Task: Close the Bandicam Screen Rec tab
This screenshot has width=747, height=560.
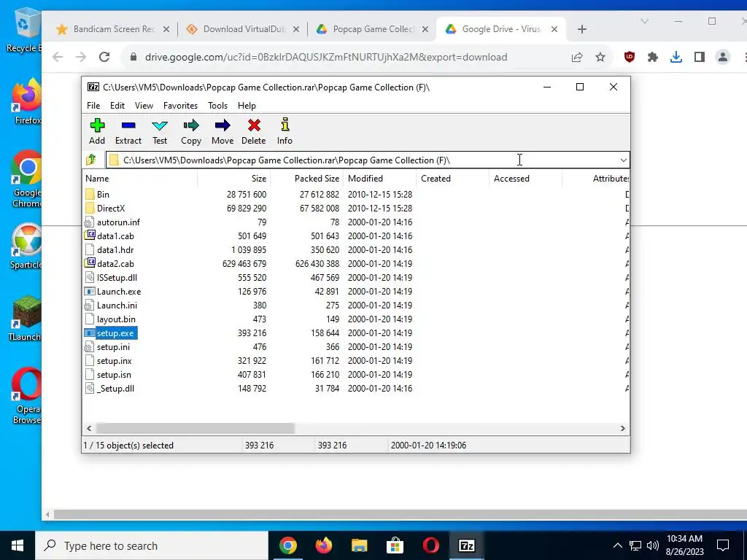Action: (x=166, y=29)
